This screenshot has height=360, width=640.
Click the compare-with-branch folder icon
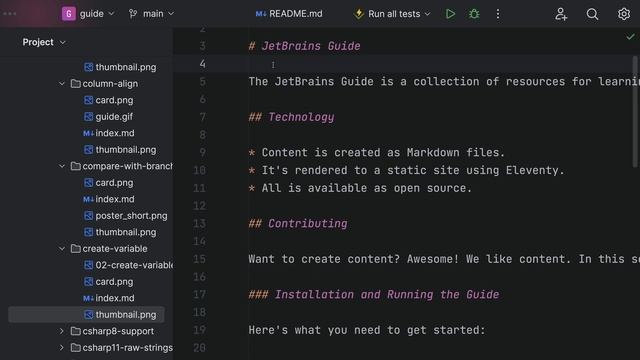[76, 166]
